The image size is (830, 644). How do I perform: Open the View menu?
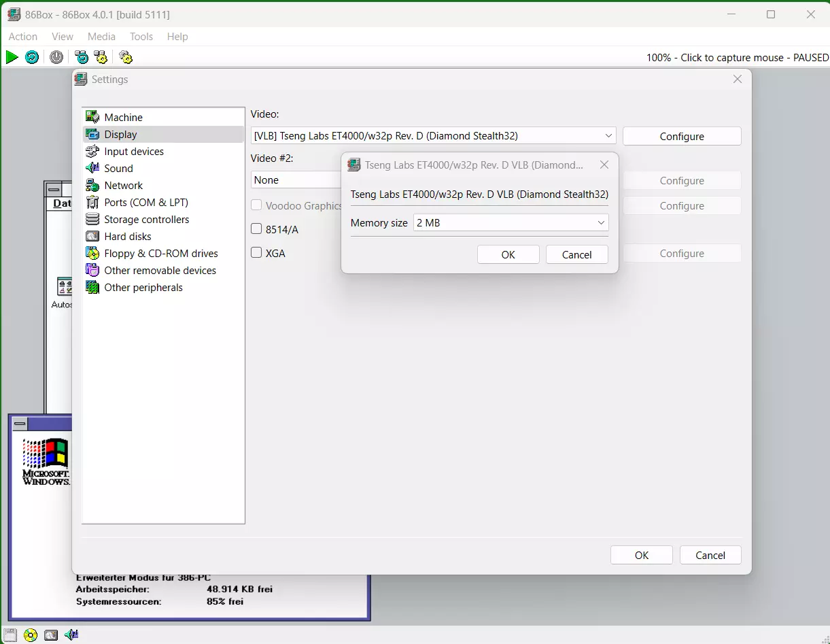click(x=63, y=37)
